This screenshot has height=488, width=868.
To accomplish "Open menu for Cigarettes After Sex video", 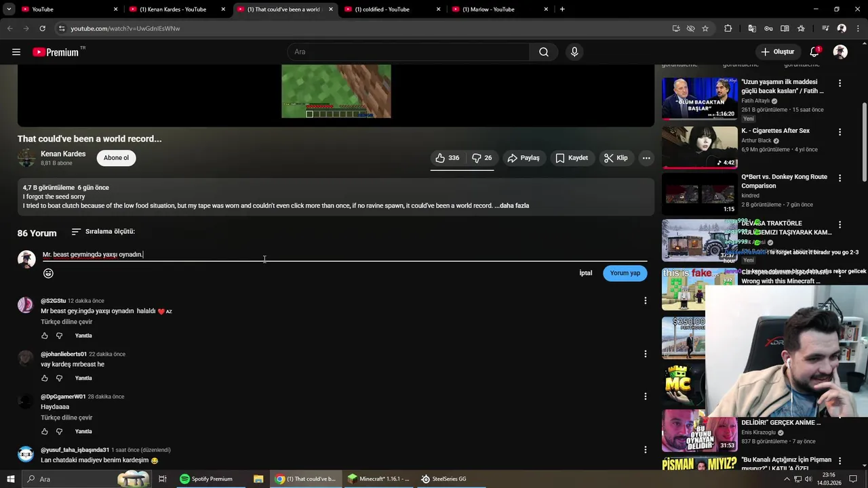I will [840, 132].
